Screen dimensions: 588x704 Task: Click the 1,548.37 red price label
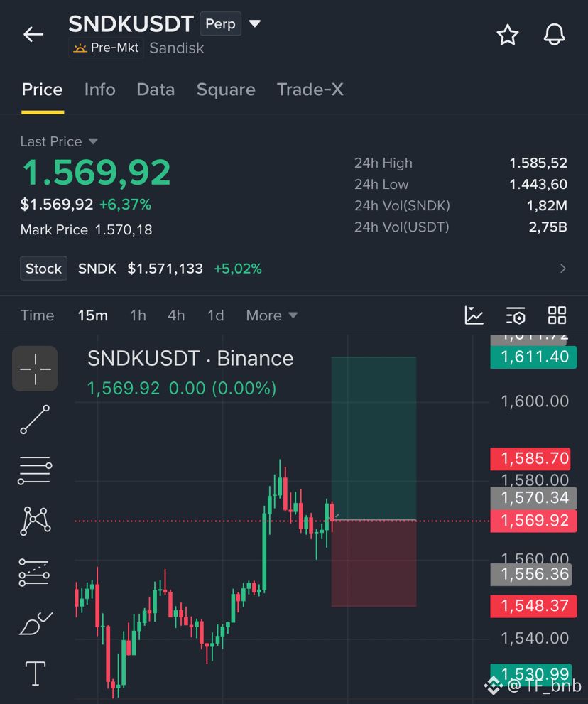pyautogui.click(x=534, y=606)
